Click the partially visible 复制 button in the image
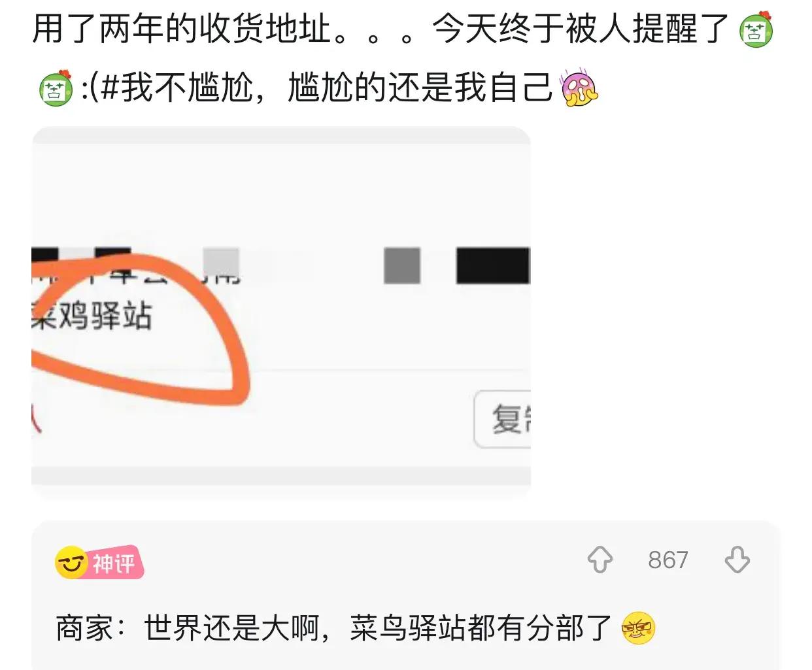 pyautogui.click(x=502, y=419)
